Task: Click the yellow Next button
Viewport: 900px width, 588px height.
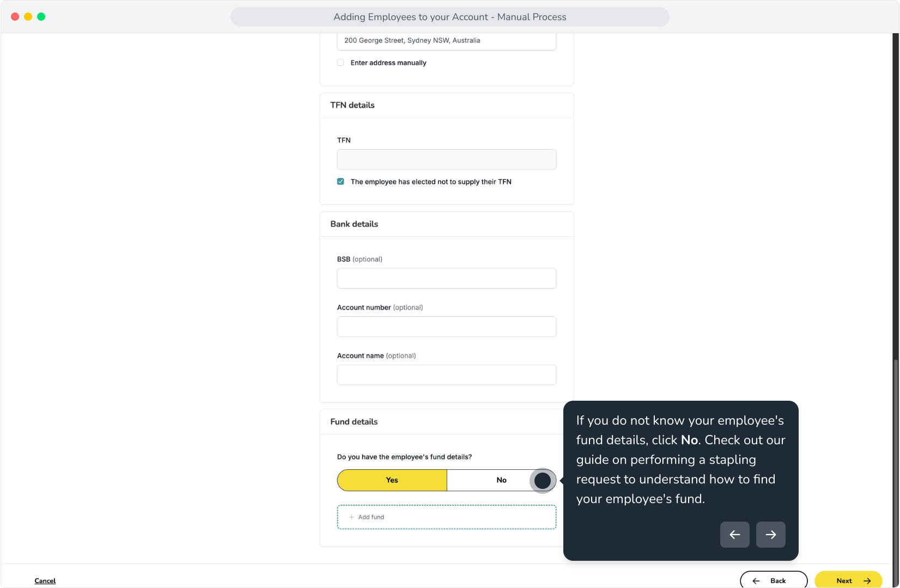Action: [848, 580]
